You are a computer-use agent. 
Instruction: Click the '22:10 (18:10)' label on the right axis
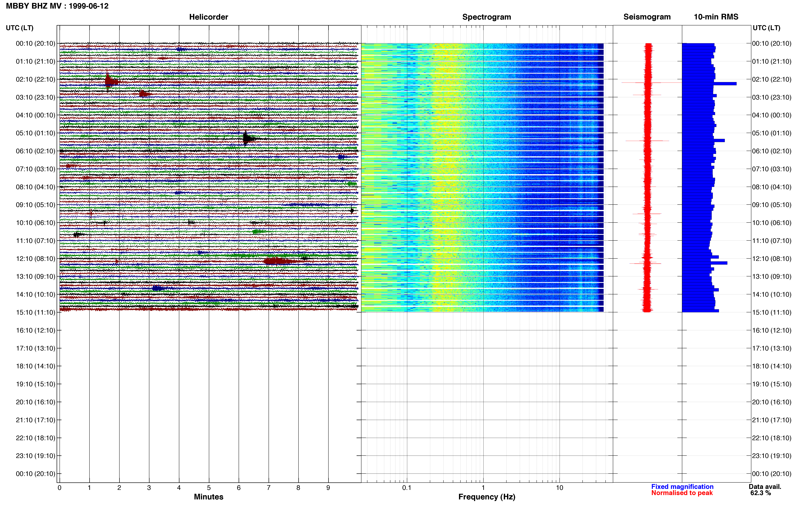[772, 438]
